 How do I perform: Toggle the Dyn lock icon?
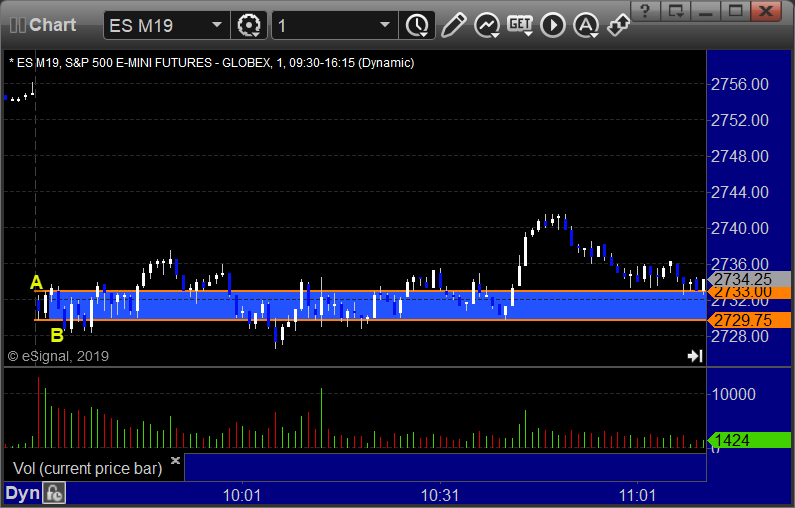coord(54,493)
